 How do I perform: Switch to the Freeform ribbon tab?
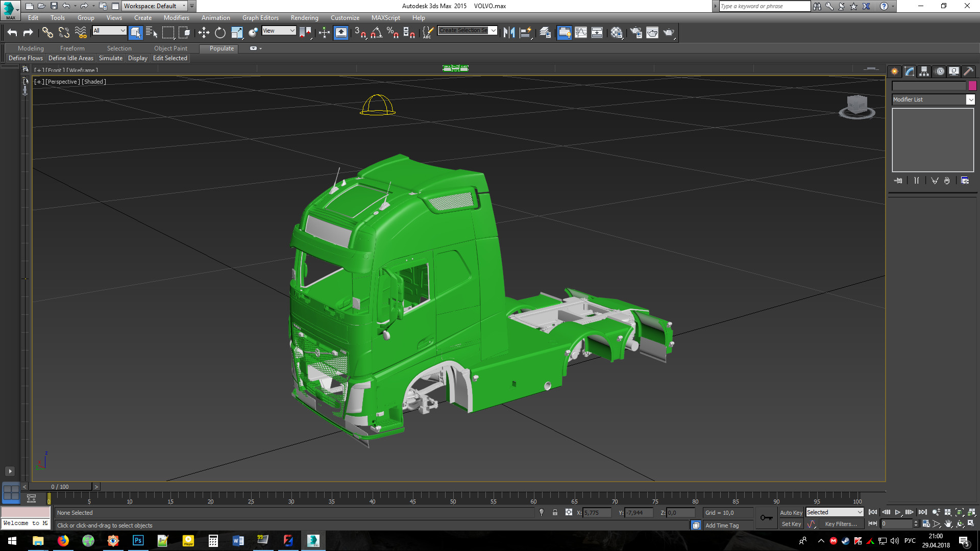[x=72, y=48]
